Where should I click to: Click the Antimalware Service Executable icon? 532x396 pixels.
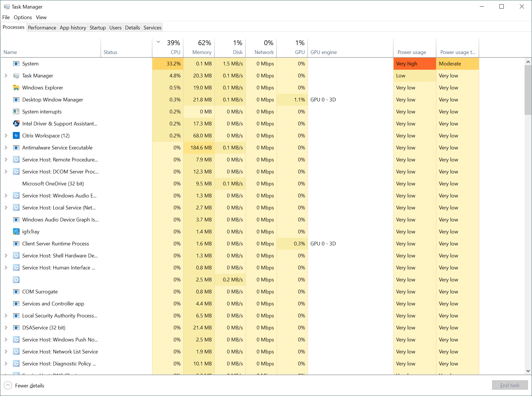(x=16, y=148)
